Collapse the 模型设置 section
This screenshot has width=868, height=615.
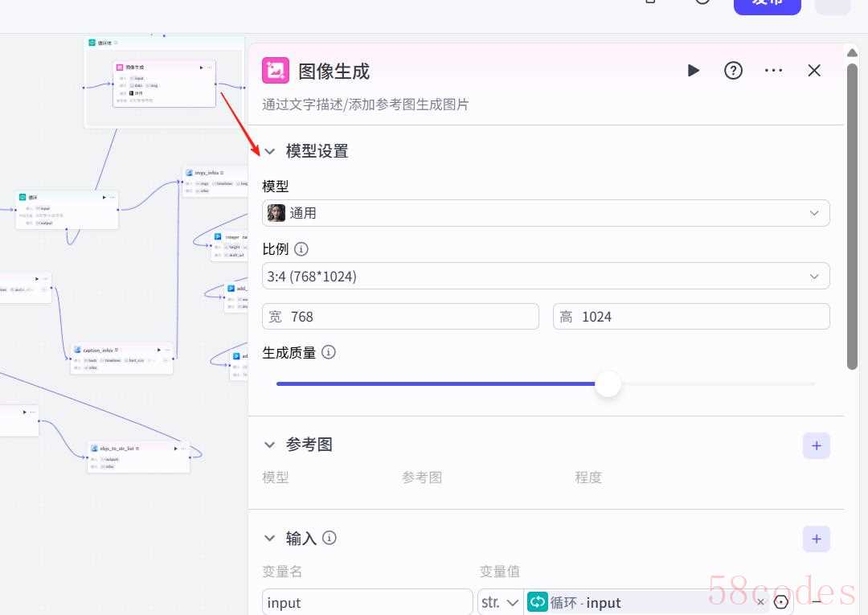270,151
